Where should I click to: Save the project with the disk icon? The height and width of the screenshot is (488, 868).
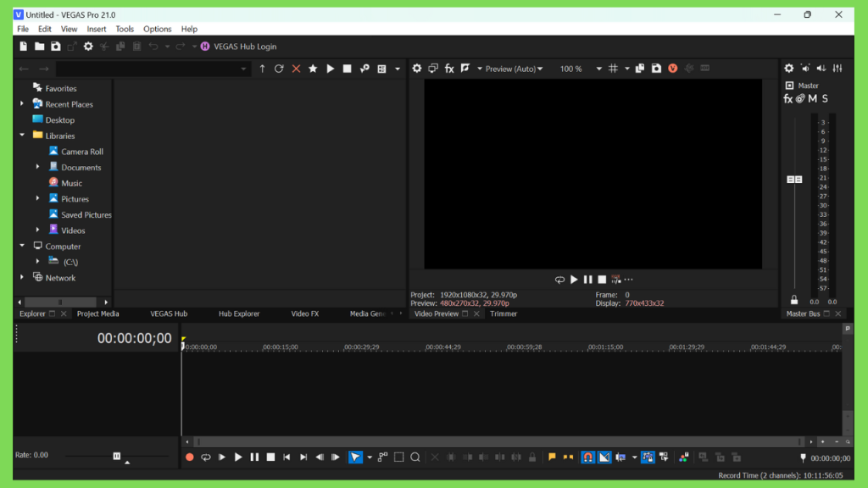pyautogui.click(x=55, y=47)
